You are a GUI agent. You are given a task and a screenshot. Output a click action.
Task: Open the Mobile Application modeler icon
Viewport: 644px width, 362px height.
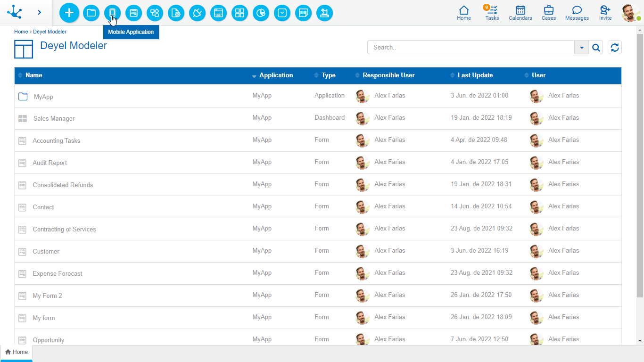[x=112, y=13]
